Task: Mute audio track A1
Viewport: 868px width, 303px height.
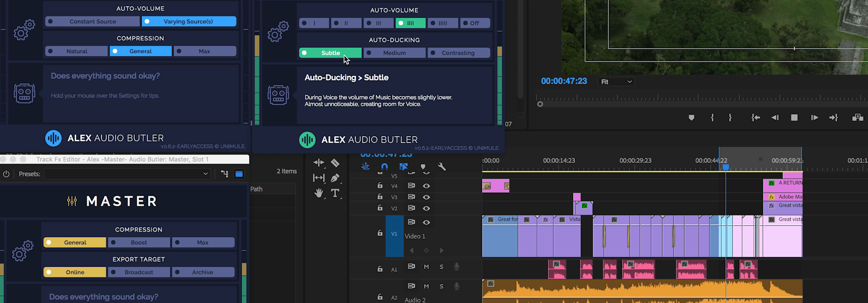Action: click(x=426, y=267)
